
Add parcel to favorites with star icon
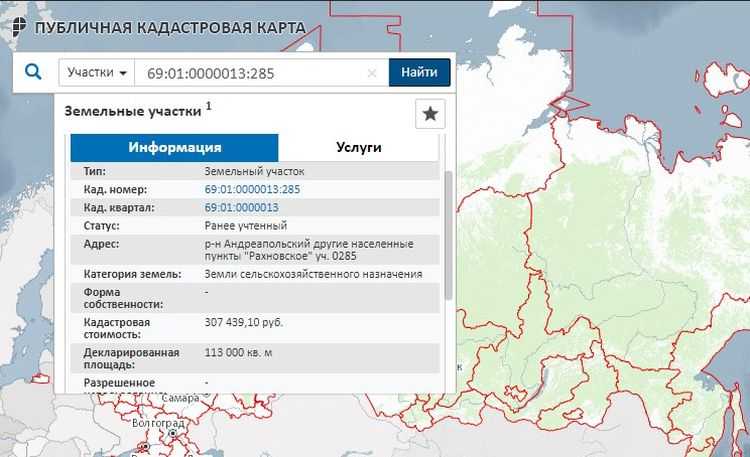pyautogui.click(x=430, y=115)
